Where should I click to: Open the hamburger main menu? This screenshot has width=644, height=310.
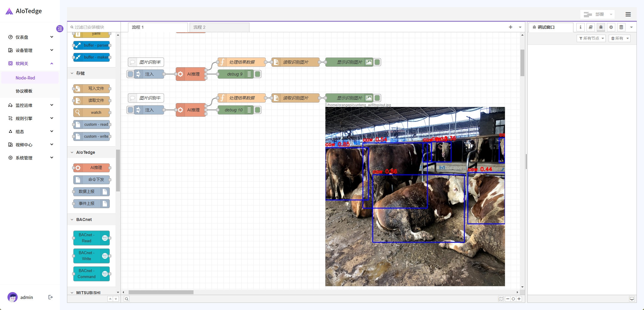tap(628, 14)
